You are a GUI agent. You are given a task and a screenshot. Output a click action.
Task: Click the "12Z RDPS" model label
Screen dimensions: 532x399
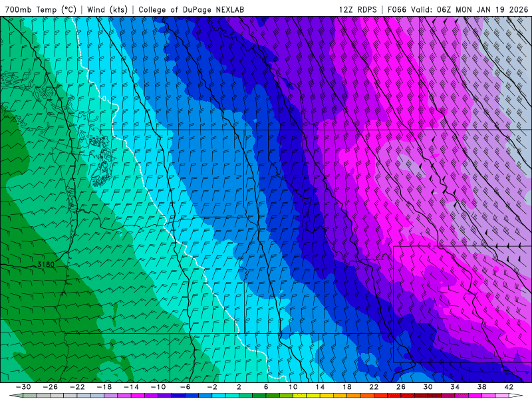[358, 9]
